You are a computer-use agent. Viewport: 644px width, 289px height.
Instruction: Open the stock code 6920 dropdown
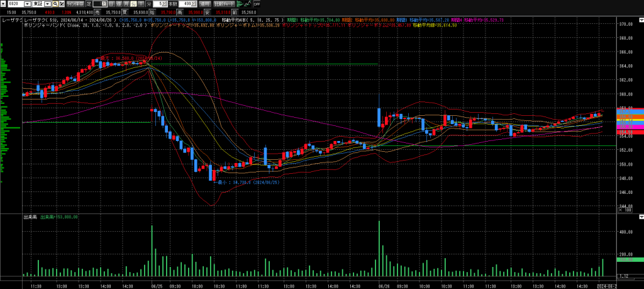point(28,4)
